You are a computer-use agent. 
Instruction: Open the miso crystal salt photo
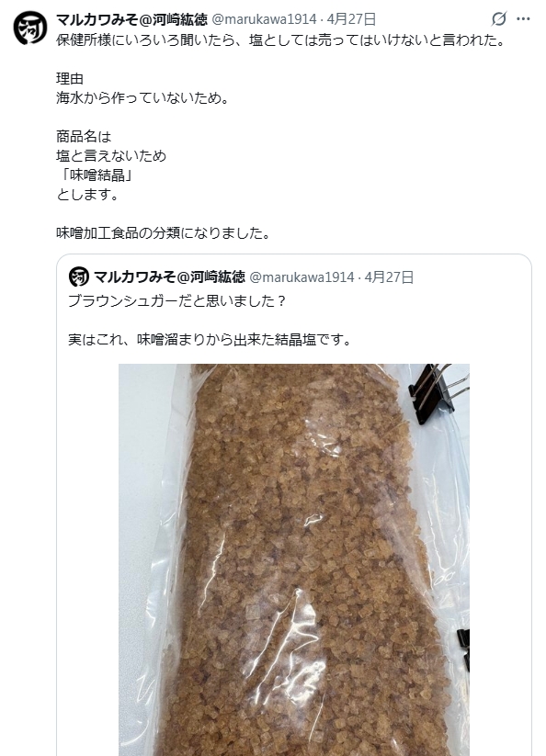pyautogui.click(x=294, y=559)
